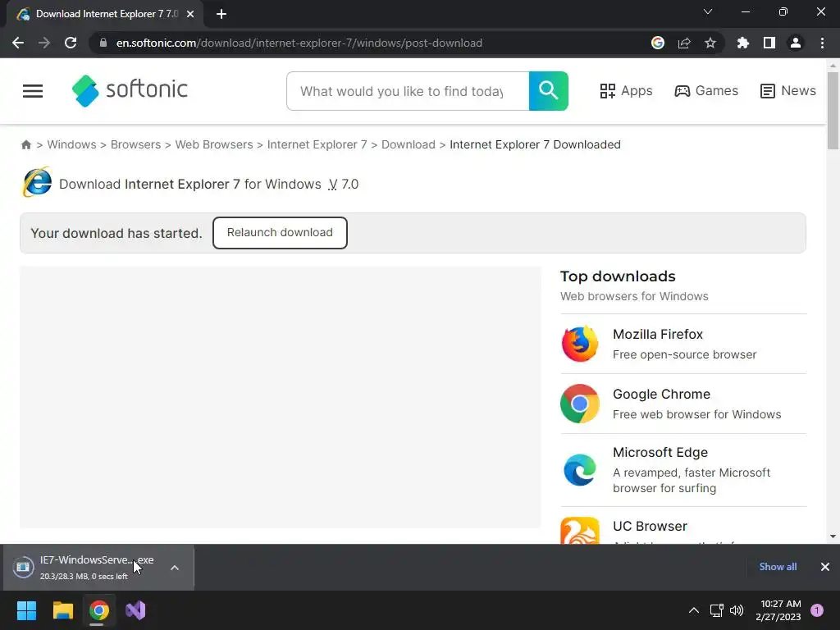Close the Download Internet Explorer 7 tab
Screen dimensions: 840x630
[190, 14]
